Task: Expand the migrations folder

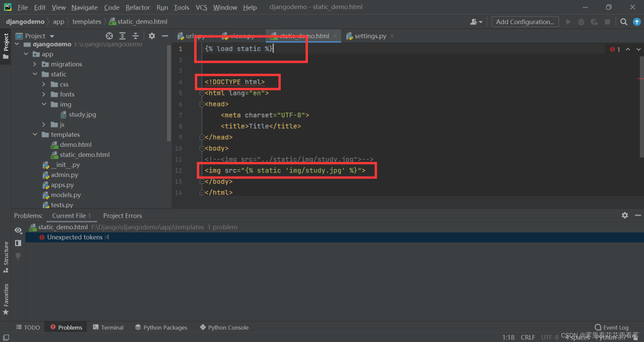Action: (35, 64)
